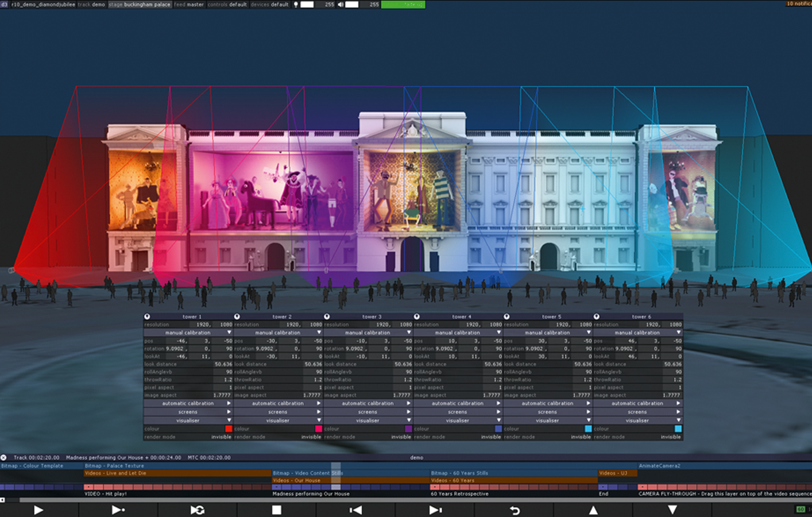Select the 'Videos - Our House' timeline layer
This screenshot has height=517, width=812.
351,480
